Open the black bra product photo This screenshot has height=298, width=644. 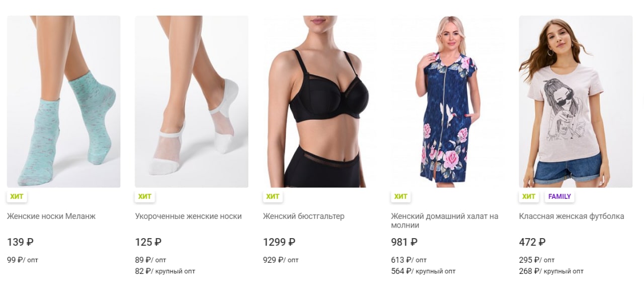(x=319, y=102)
